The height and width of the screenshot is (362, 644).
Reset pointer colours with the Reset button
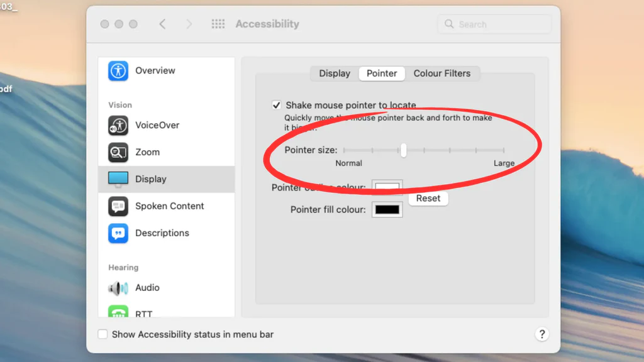(428, 198)
